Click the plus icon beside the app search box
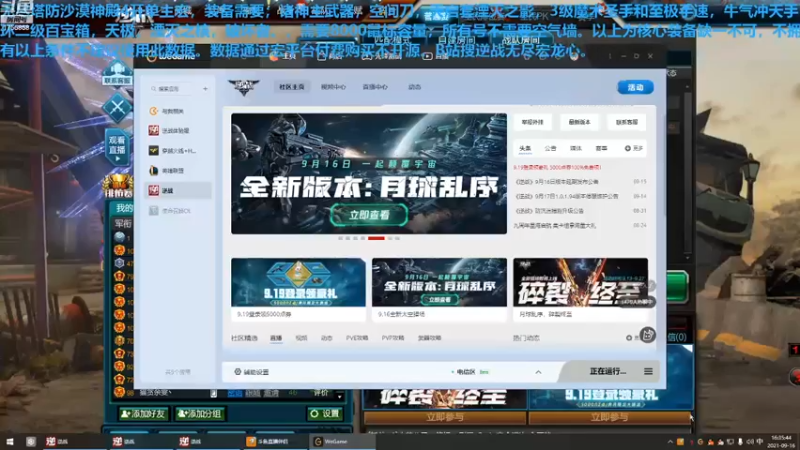800x450 pixels. click(205, 89)
